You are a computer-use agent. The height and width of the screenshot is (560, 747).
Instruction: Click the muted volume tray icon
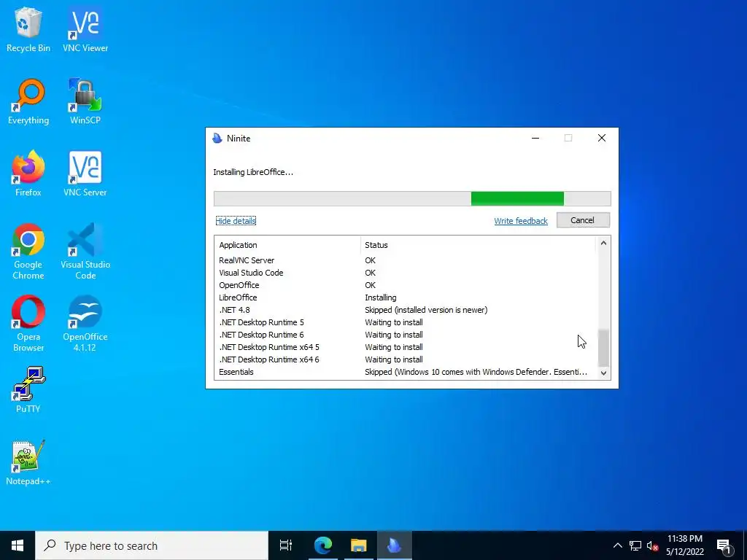click(x=653, y=545)
